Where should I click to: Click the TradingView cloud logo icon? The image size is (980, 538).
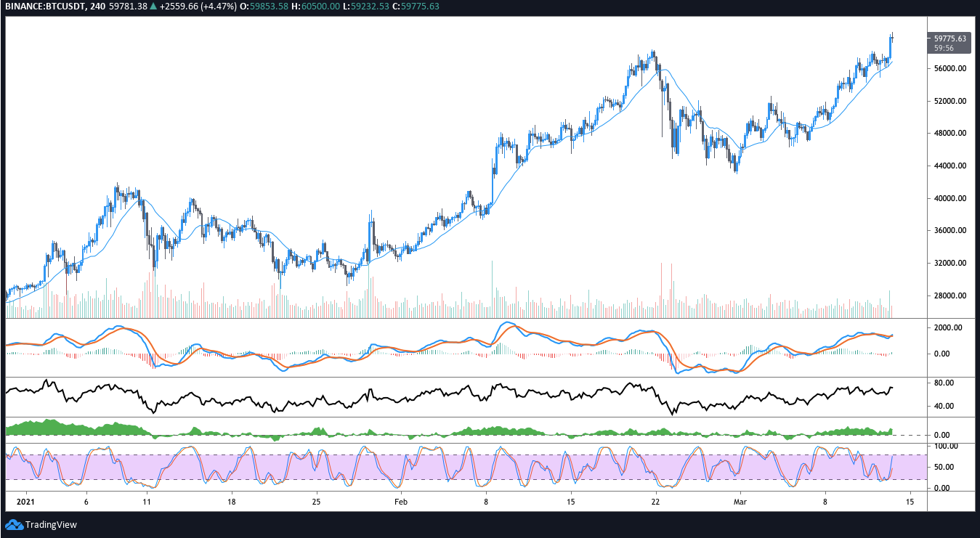tap(13, 524)
